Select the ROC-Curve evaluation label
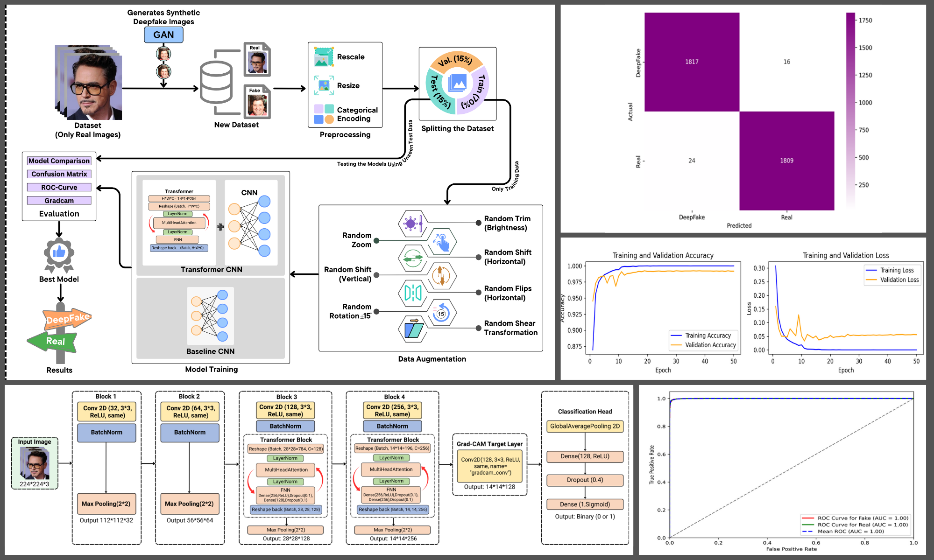 (59, 188)
